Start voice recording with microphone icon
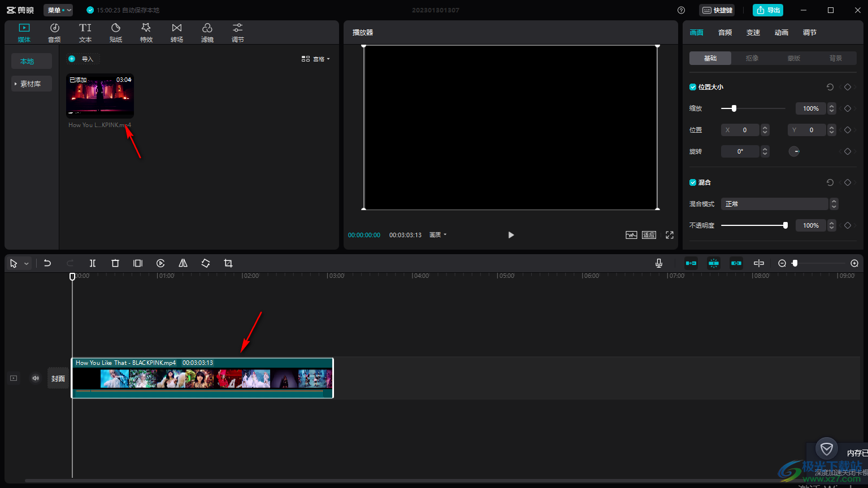The image size is (868, 488). click(x=659, y=263)
